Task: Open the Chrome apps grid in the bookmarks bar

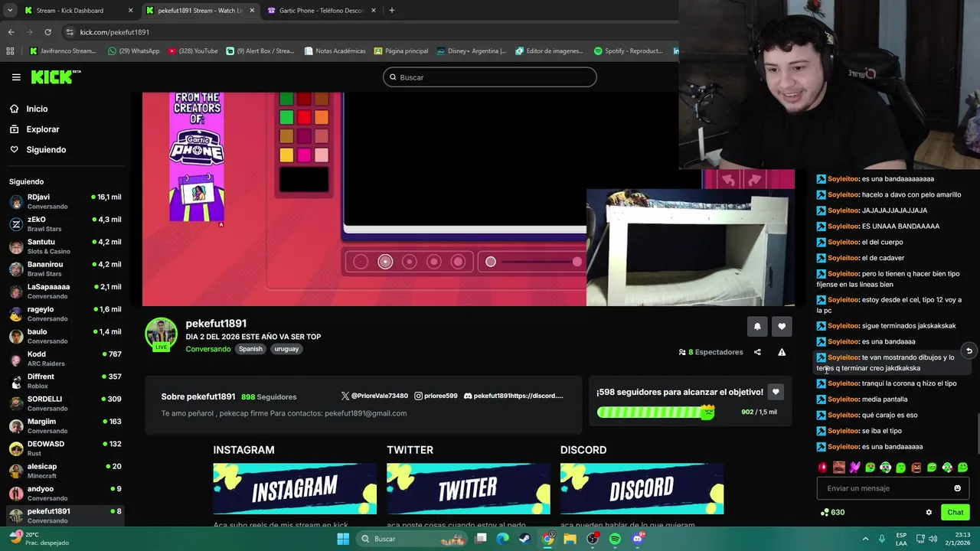Action: point(10,51)
